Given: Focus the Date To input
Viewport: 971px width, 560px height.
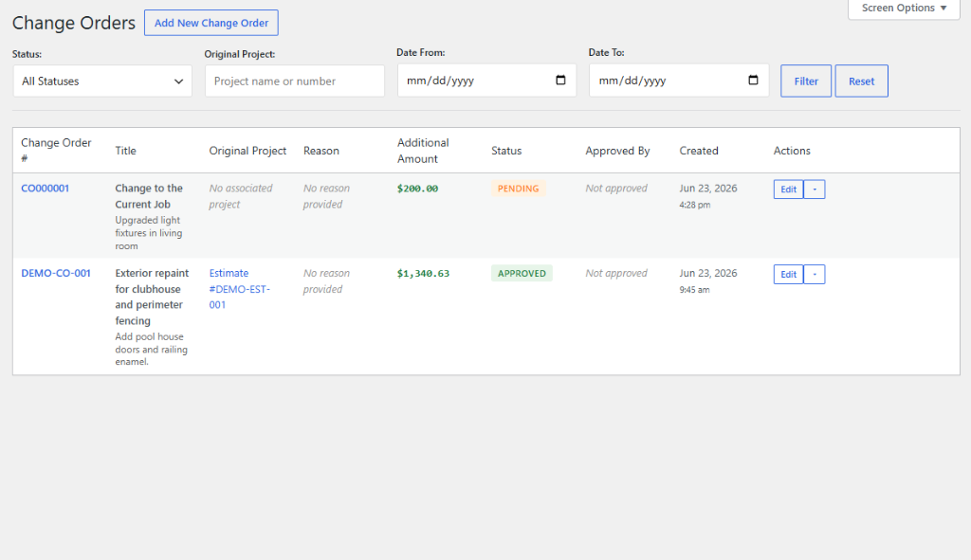Looking at the screenshot, I should pyautogui.click(x=679, y=80).
